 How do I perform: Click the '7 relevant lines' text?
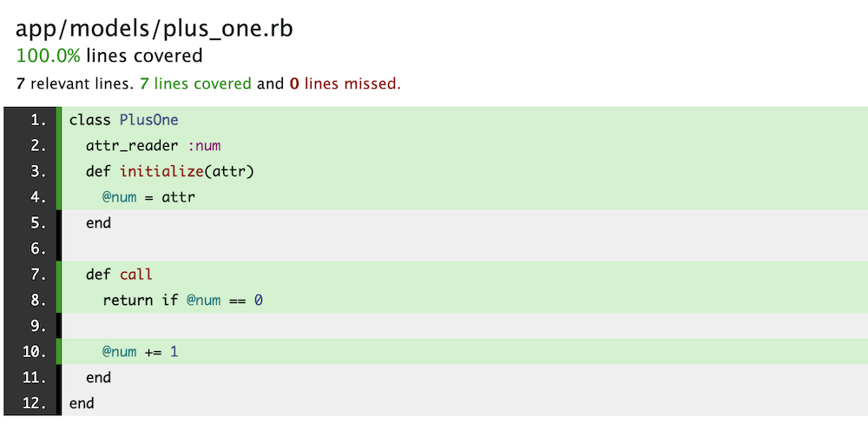point(74,84)
